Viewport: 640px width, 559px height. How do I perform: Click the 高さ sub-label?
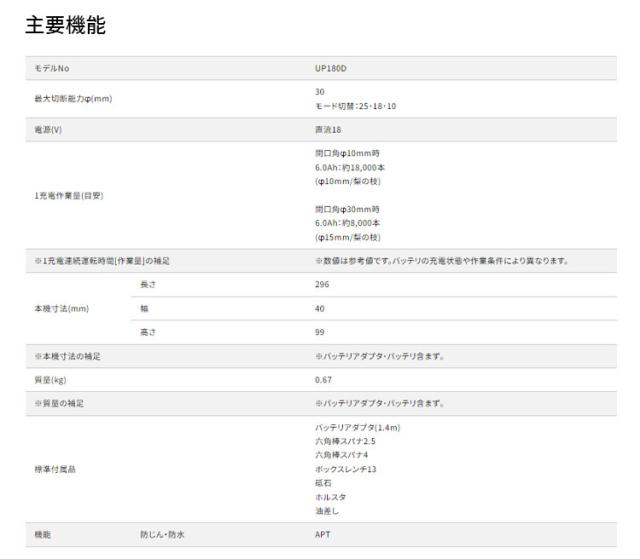[x=148, y=332]
